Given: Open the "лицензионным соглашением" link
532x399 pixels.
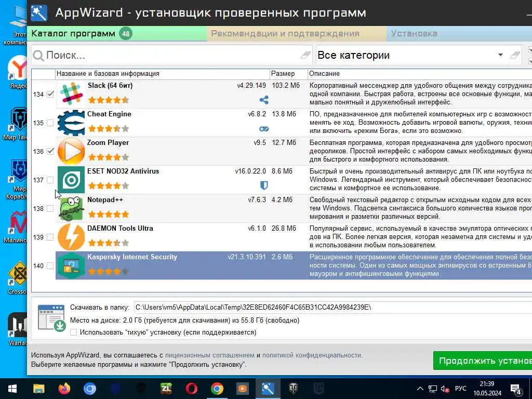Looking at the screenshot, I should [210, 355].
